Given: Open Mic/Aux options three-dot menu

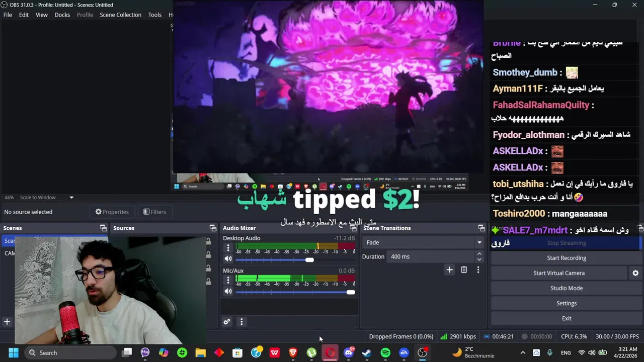Looking at the screenshot, I should point(228,280).
